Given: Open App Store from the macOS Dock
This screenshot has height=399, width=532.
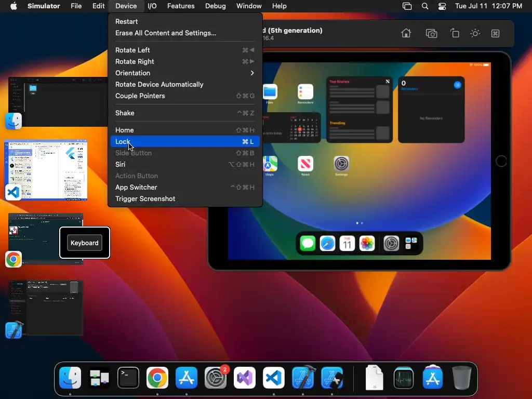Looking at the screenshot, I should click(x=187, y=378).
